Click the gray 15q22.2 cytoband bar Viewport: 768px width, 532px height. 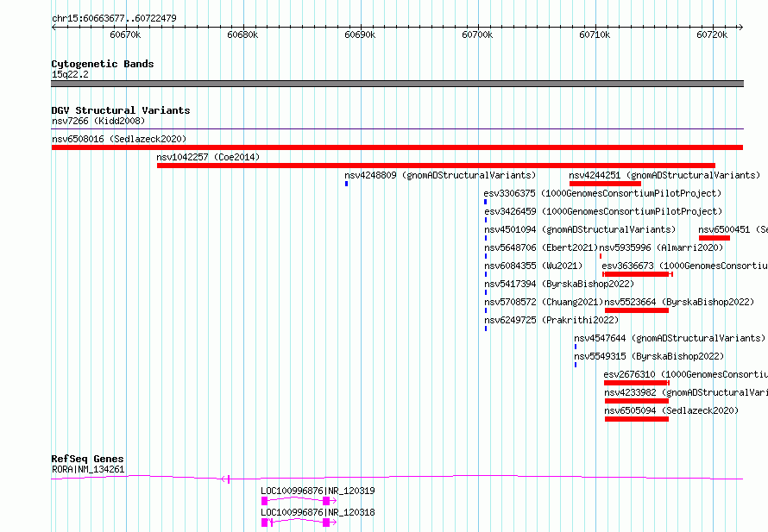tap(397, 84)
